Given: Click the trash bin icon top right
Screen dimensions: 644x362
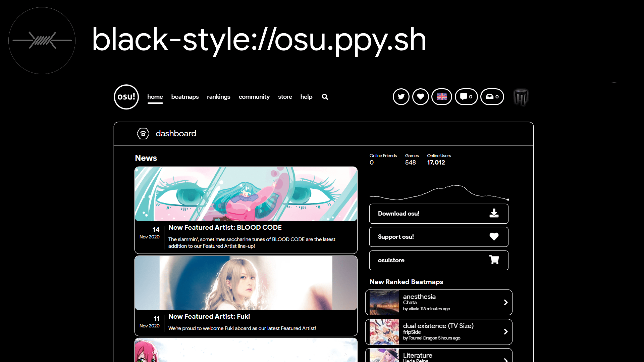Looking at the screenshot, I should point(521,97).
